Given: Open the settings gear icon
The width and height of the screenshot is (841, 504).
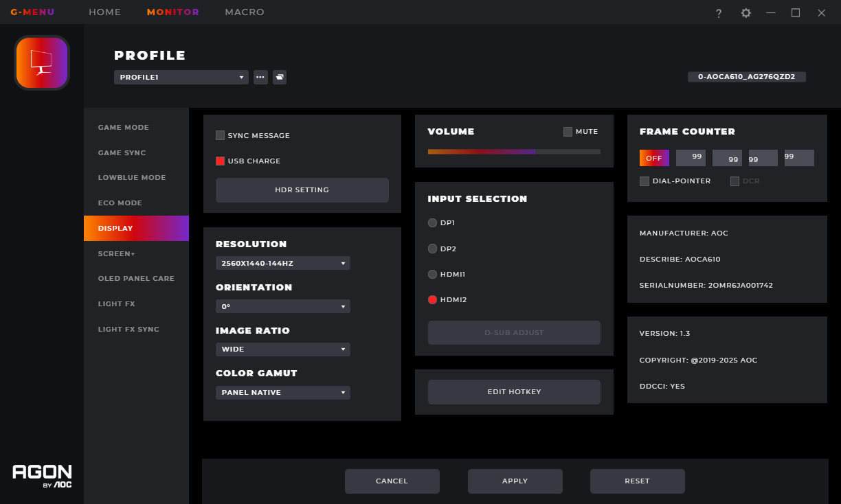Looking at the screenshot, I should tap(745, 13).
